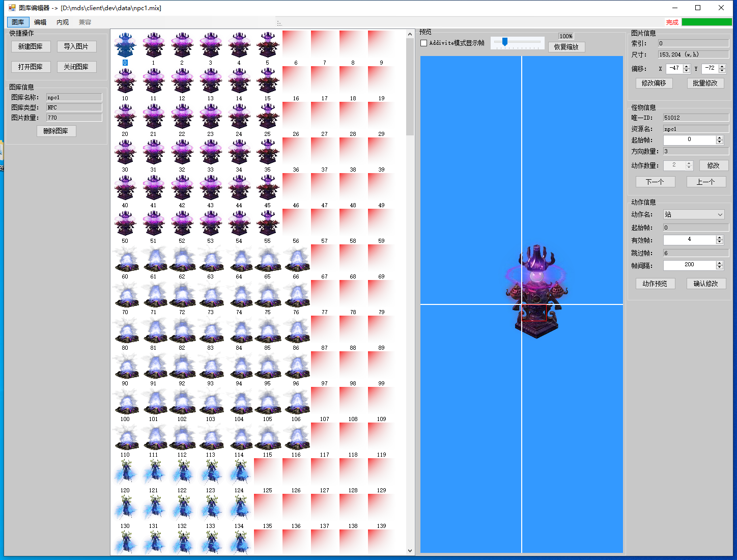Select sprite thumbnail numbered 52
The image size is (737, 560).
click(182, 224)
